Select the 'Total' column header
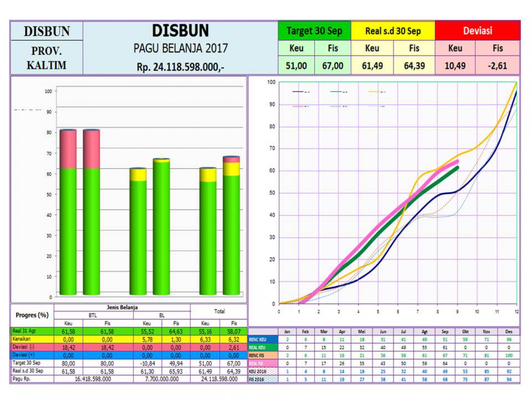The image size is (532, 399). 219,311
